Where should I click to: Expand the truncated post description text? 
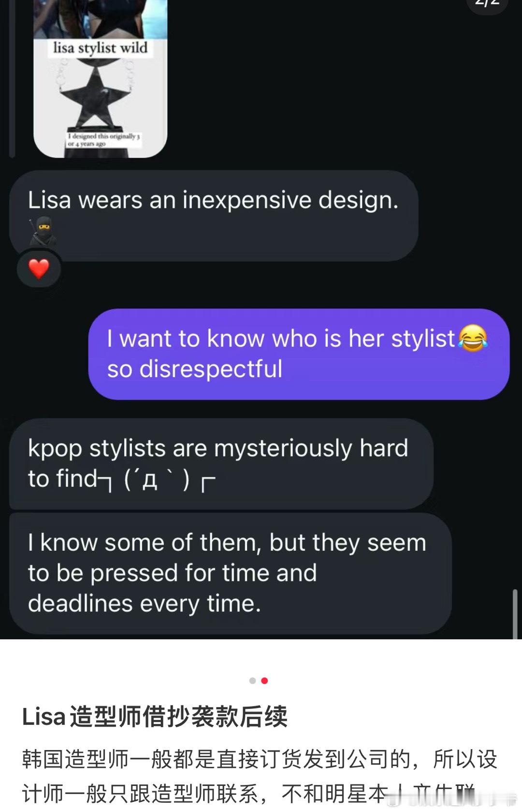click(x=260, y=776)
